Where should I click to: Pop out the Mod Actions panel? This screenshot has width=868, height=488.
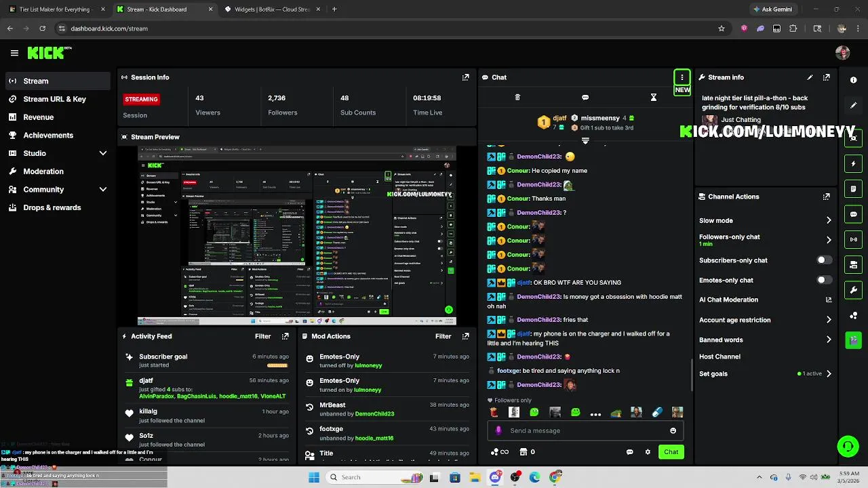(x=465, y=336)
